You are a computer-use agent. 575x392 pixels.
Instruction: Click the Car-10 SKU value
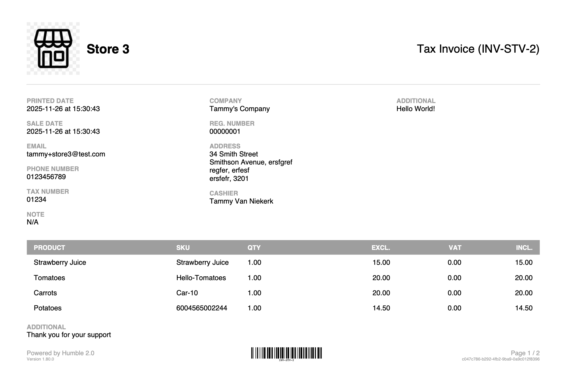(x=187, y=293)
